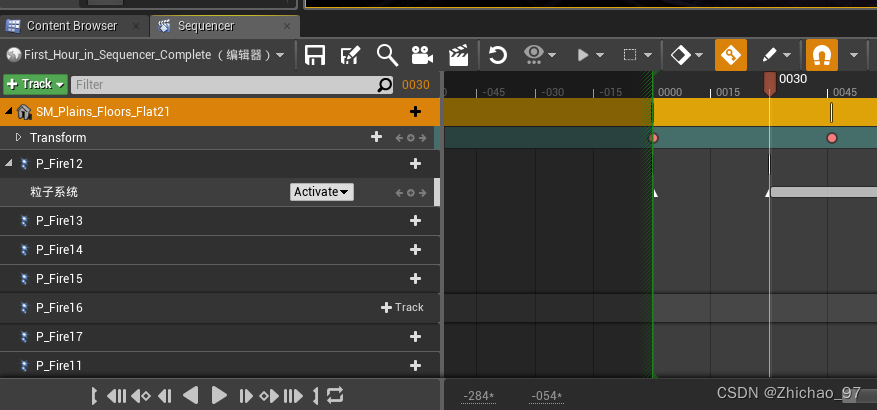Expand the Transform track
The width and height of the screenshot is (877, 410).
coord(18,137)
